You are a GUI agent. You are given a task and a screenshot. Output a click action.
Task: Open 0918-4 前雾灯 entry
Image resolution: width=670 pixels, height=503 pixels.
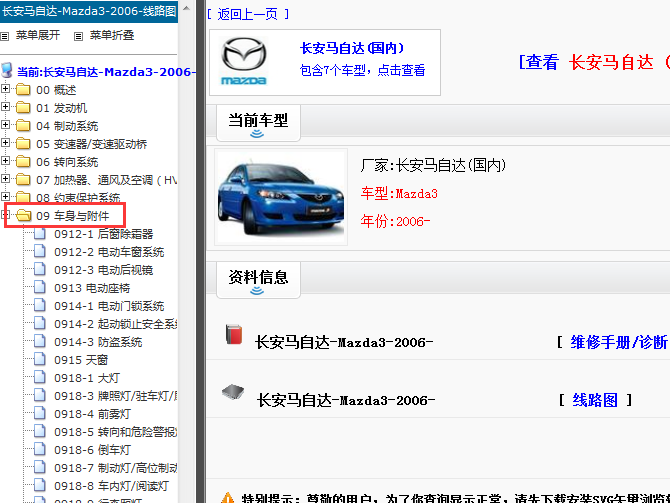point(92,413)
